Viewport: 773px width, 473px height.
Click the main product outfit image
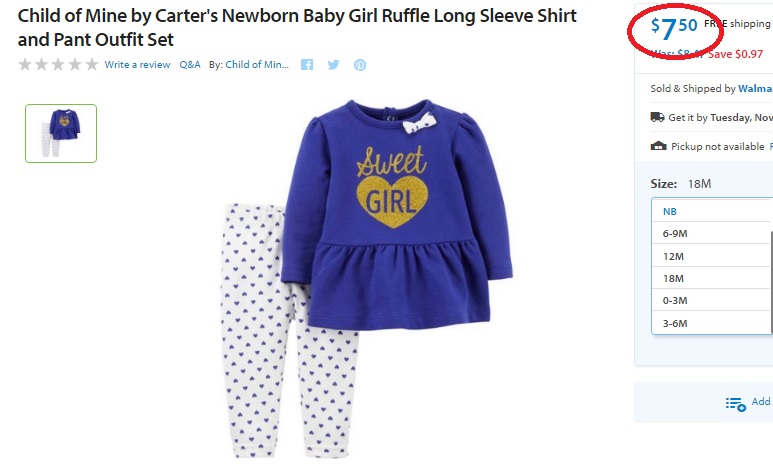point(367,279)
